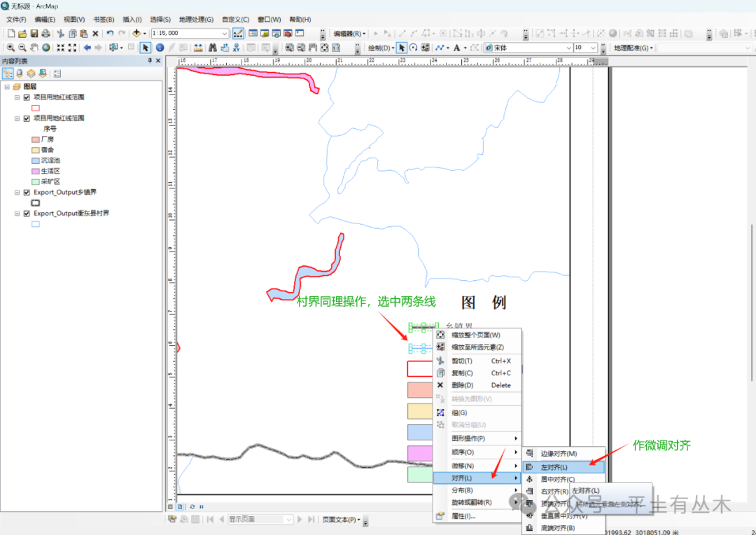Click the Go To XY tool
756x535 pixels.
237,48
